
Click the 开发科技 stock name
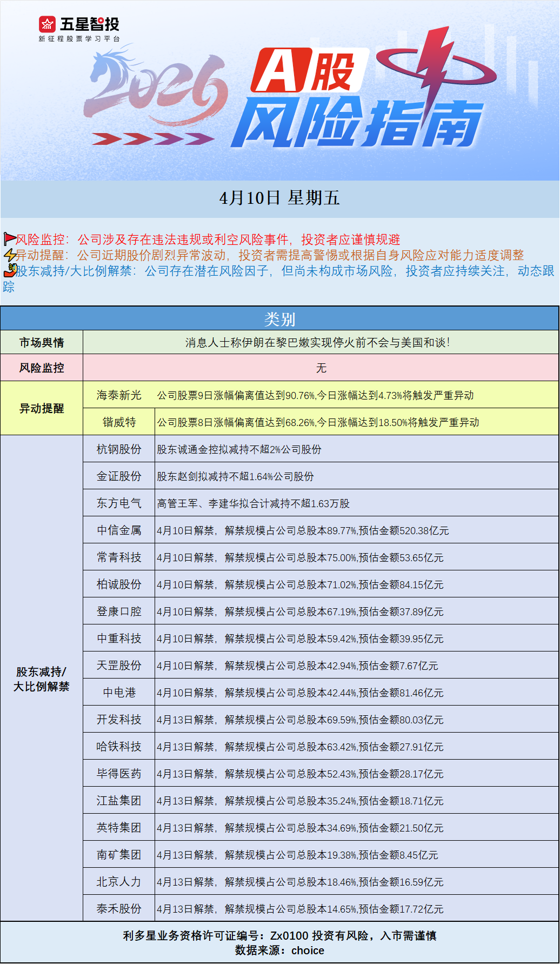[119, 720]
